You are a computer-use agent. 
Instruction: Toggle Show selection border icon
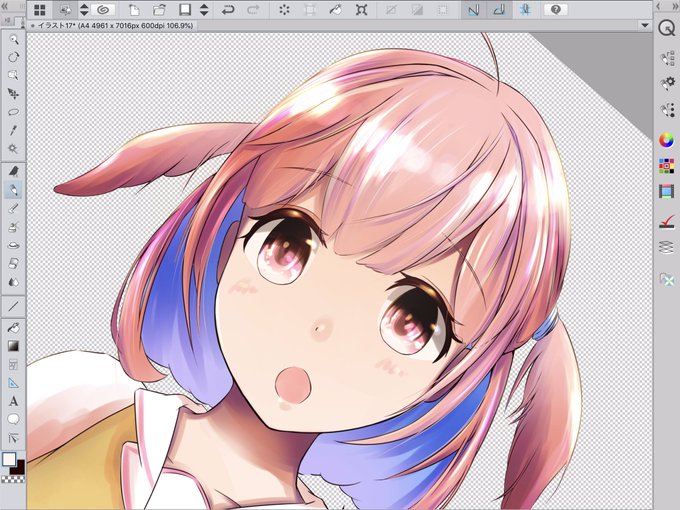(x=442, y=10)
